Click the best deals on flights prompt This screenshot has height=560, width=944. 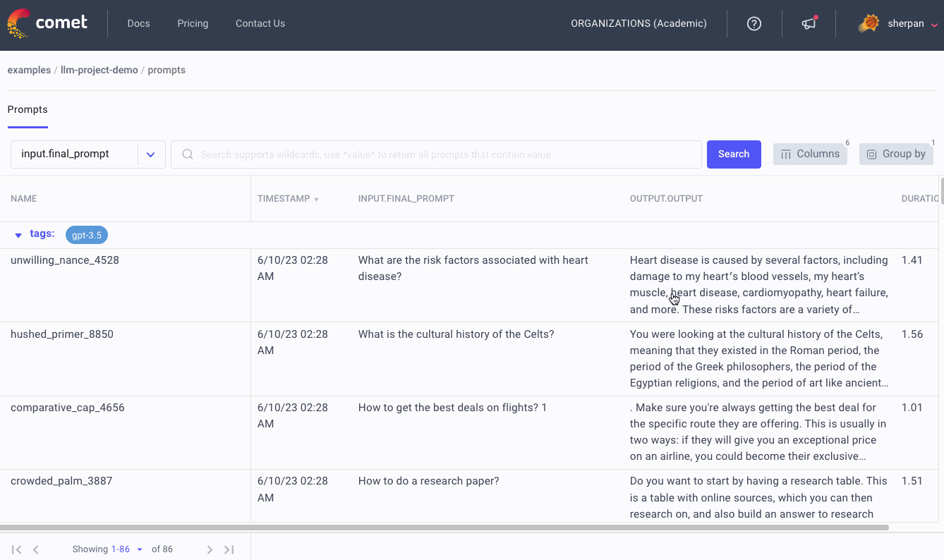point(453,408)
